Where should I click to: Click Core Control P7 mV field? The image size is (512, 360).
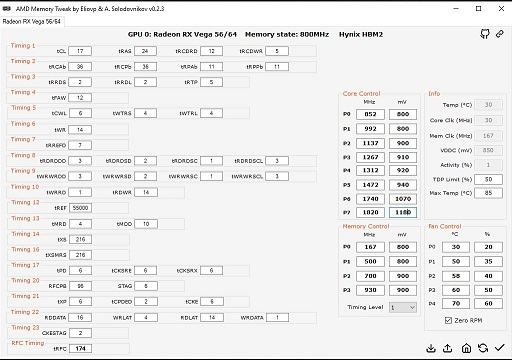tap(403, 212)
